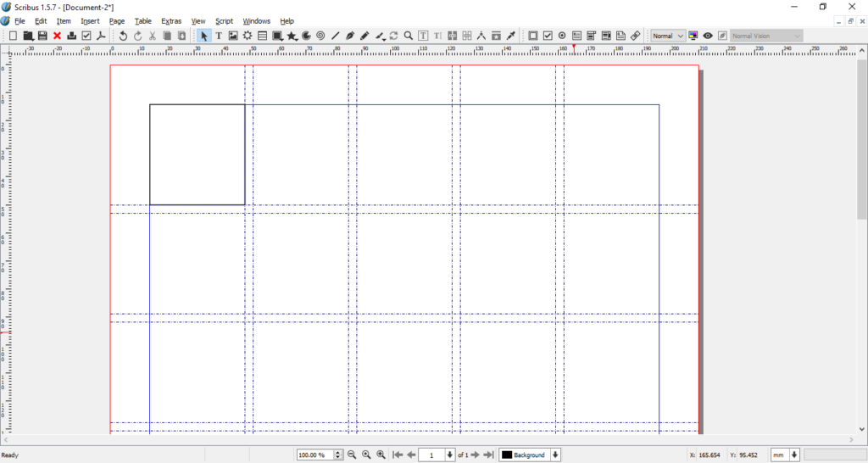Open the Shape tool dropdown
Image resolution: width=868 pixels, height=463 pixels.
(x=277, y=36)
